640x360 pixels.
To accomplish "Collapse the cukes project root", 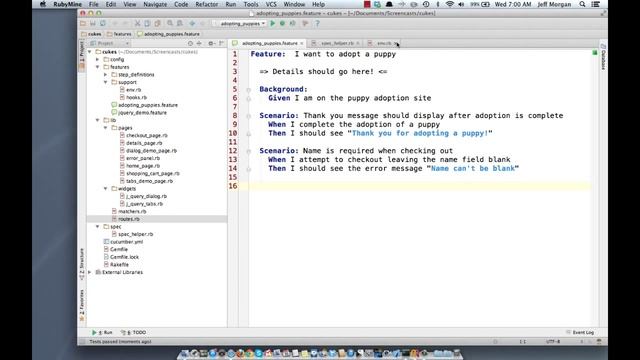I will 89,52.
